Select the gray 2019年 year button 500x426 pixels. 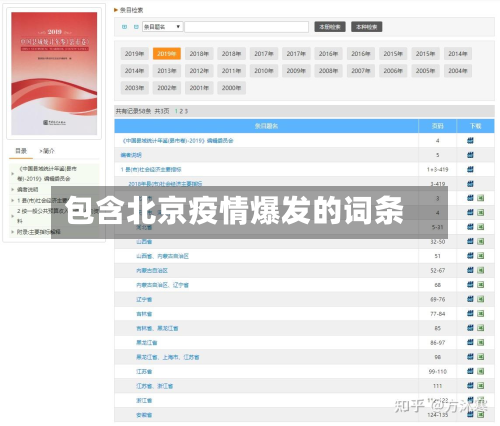134,54
